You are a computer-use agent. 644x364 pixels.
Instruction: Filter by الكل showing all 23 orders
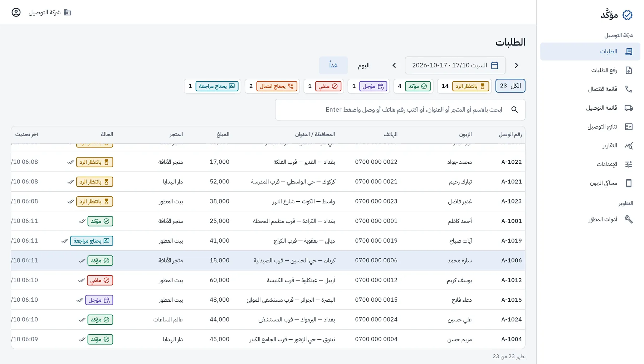[510, 86]
